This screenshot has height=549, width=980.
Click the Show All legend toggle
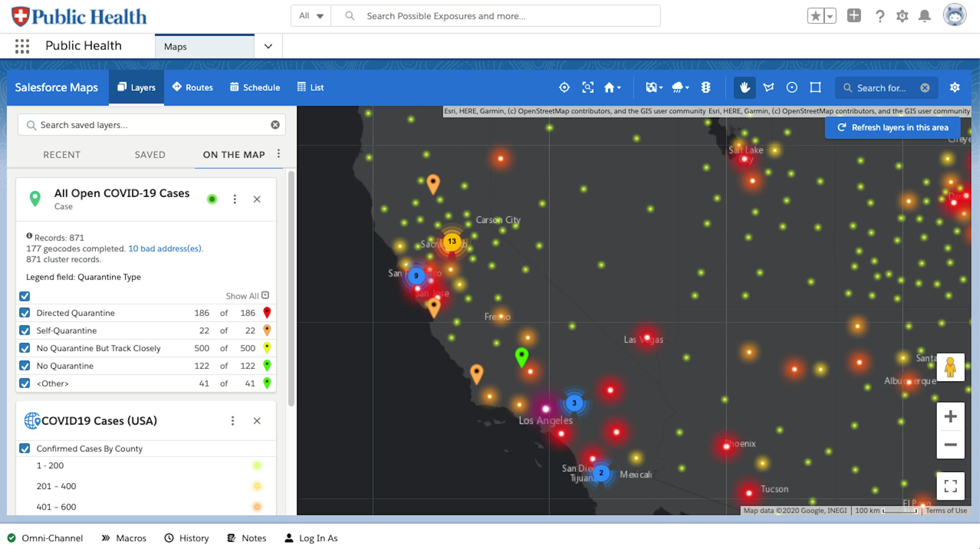[x=247, y=296]
